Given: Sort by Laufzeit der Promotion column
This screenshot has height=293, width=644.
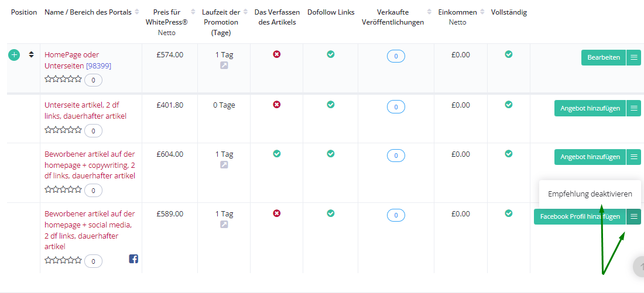Looking at the screenshot, I should tap(245, 12).
